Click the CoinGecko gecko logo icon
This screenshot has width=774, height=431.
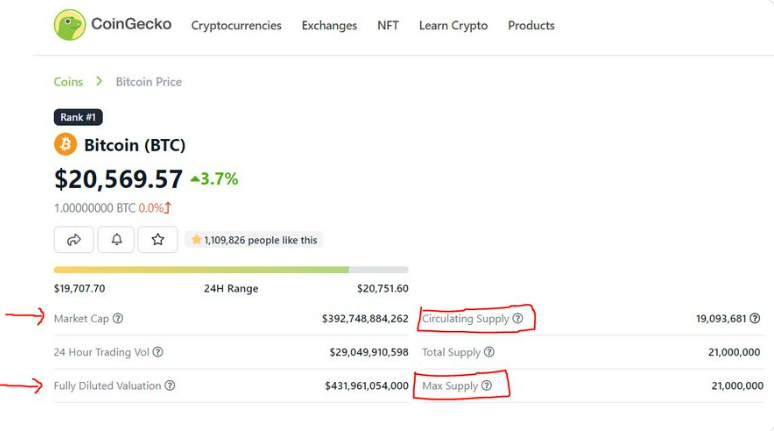point(70,25)
